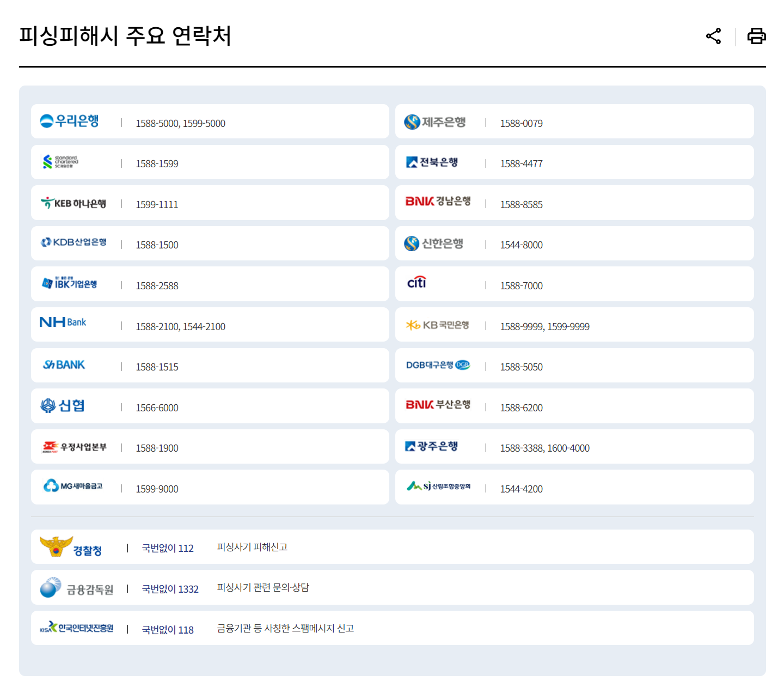This screenshot has height=681, width=784.
Task: Click phone number 1588-1500
Action: point(157,245)
